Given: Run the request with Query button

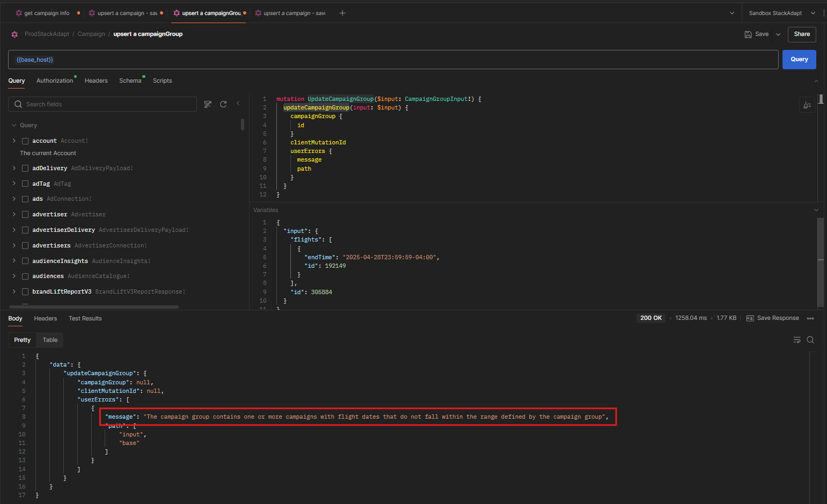Looking at the screenshot, I should (799, 60).
